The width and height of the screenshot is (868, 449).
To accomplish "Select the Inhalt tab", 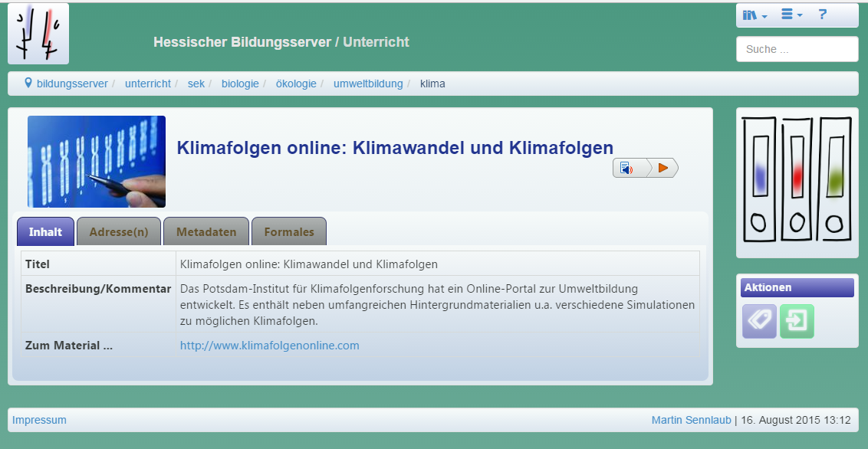I will 45,231.
